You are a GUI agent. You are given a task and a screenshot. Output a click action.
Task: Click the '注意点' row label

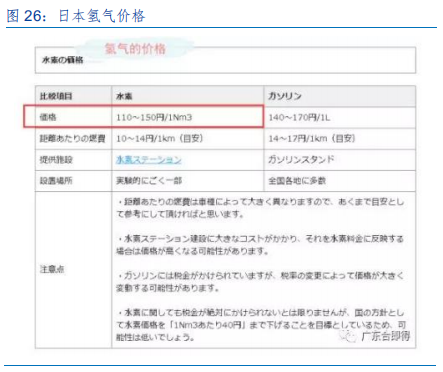click(52, 269)
